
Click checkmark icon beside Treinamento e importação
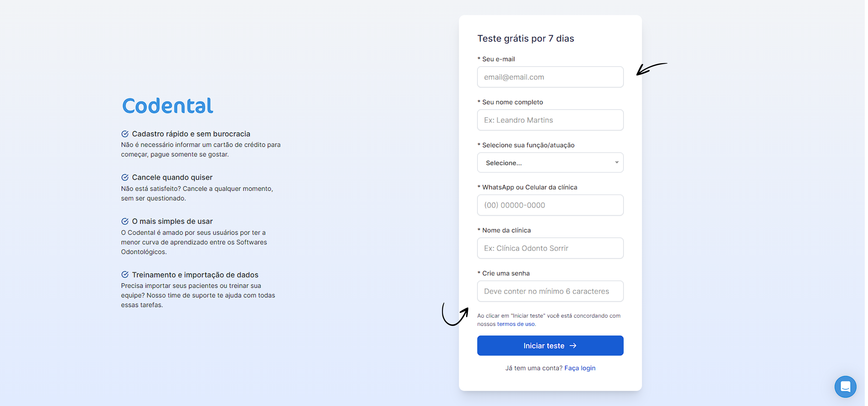click(125, 274)
